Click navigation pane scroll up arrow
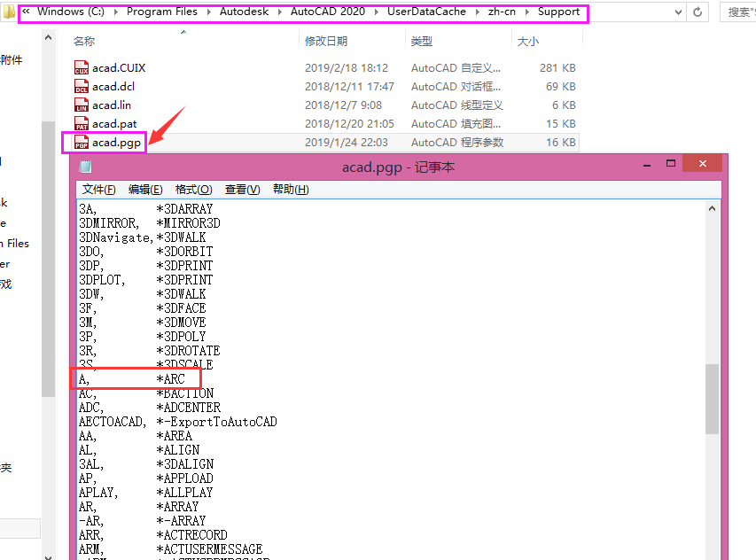The width and height of the screenshot is (756, 560). click(x=48, y=37)
